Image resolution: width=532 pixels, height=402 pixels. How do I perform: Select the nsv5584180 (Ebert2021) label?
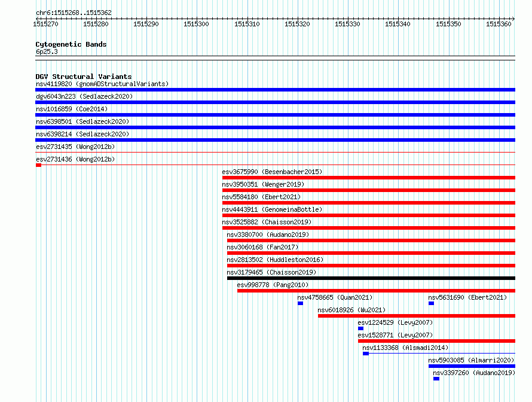pos(261,197)
